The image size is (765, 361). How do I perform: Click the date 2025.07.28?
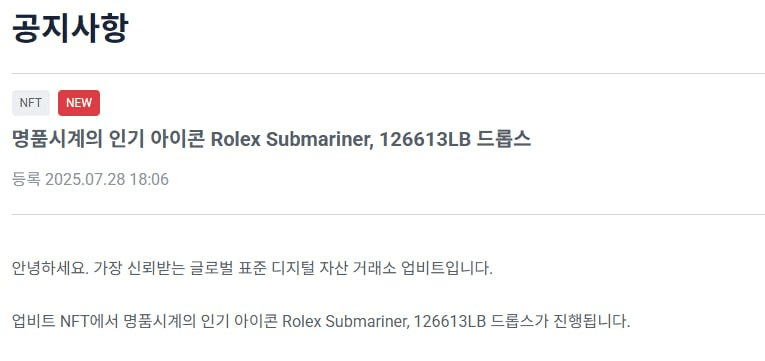85,180
